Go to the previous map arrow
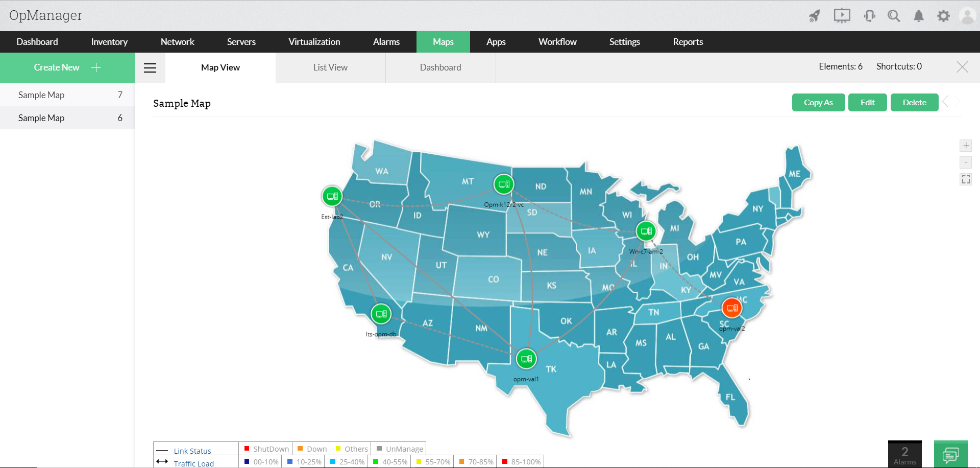The width and height of the screenshot is (980, 468). [x=945, y=101]
